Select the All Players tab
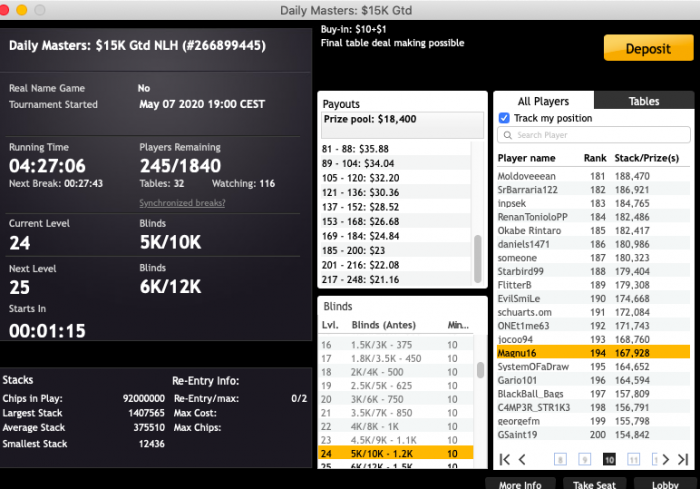 (x=543, y=101)
